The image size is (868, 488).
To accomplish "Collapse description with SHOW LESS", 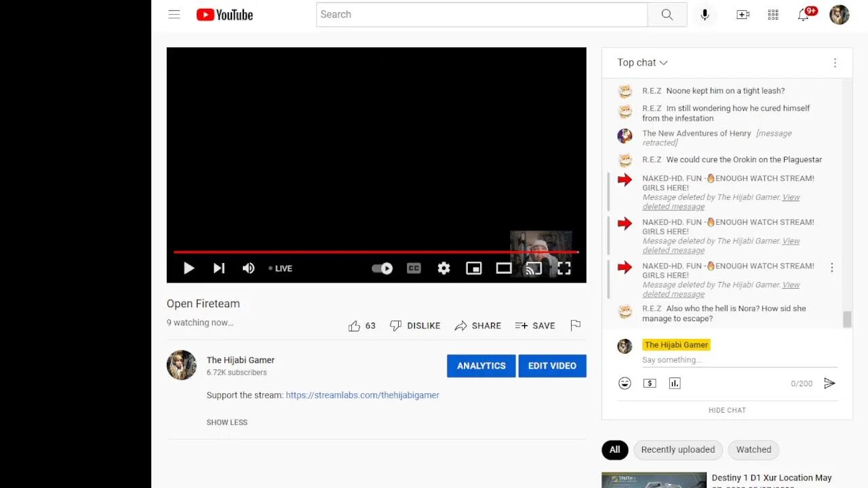I will point(226,422).
